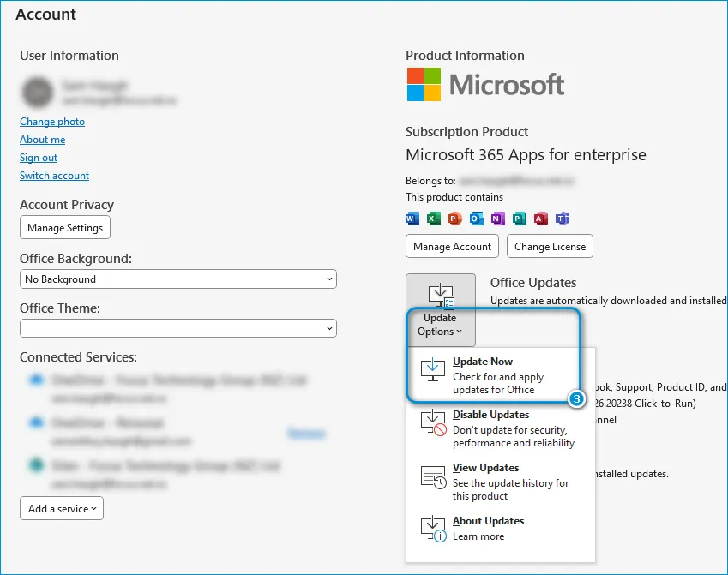Select View Updates in the menu
728x575 pixels.
click(497, 482)
